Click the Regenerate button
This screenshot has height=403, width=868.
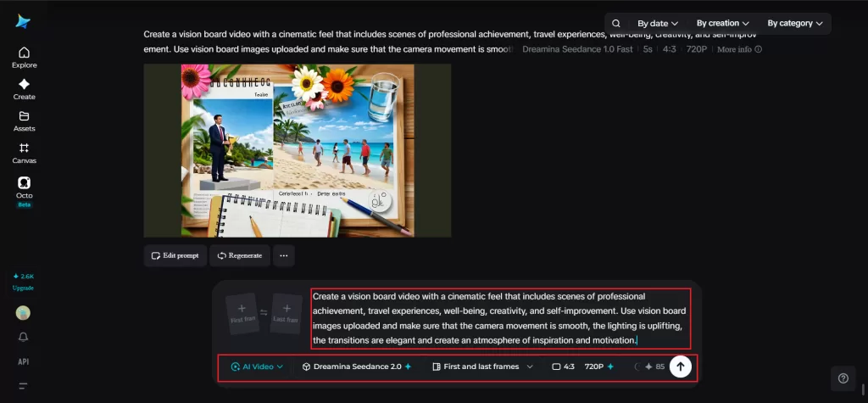tap(240, 255)
